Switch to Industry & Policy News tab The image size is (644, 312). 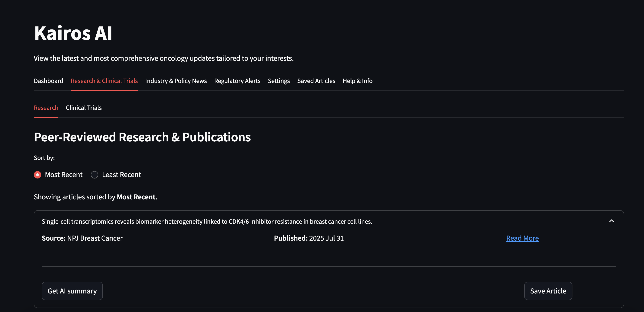[x=176, y=81]
